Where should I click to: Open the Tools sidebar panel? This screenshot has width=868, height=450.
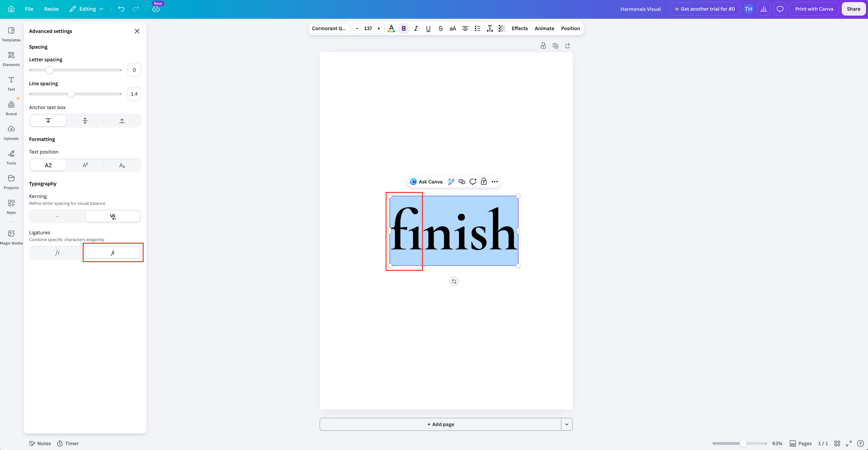point(11,158)
